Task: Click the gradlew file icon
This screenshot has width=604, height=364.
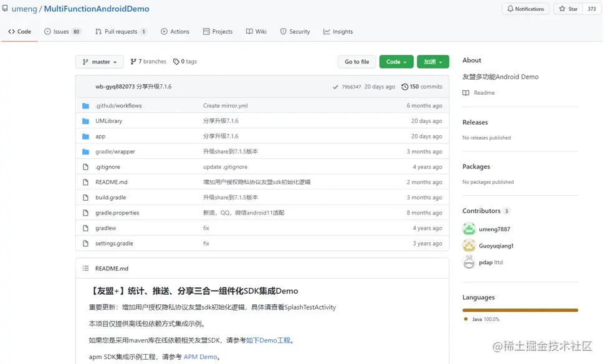Action: tap(85, 228)
